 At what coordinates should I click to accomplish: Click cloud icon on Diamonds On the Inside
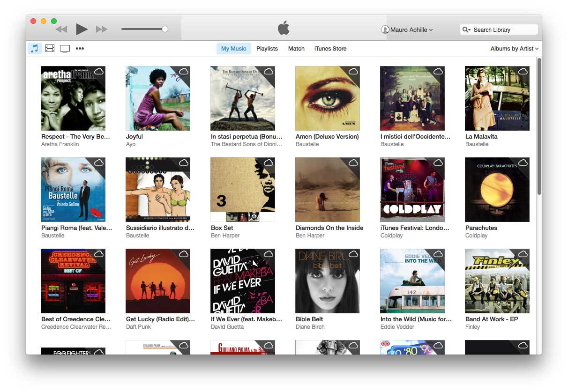coord(353,163)
